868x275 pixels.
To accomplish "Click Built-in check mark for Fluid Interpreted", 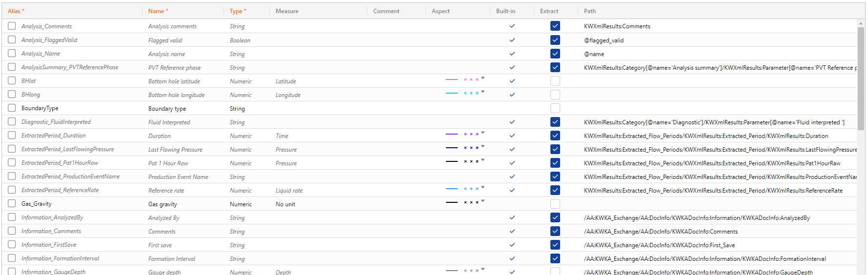I will (512, 122).
